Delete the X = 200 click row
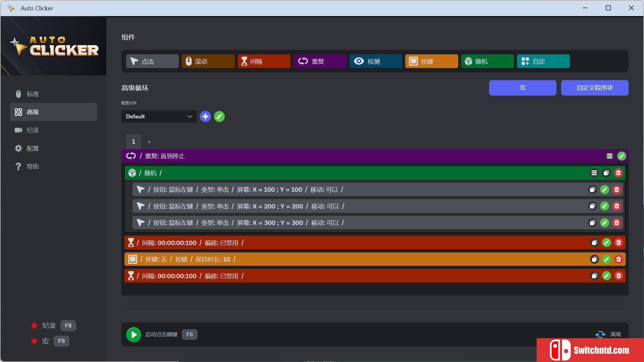This screenshot has width=644, height=362. [x=616, y=206]
